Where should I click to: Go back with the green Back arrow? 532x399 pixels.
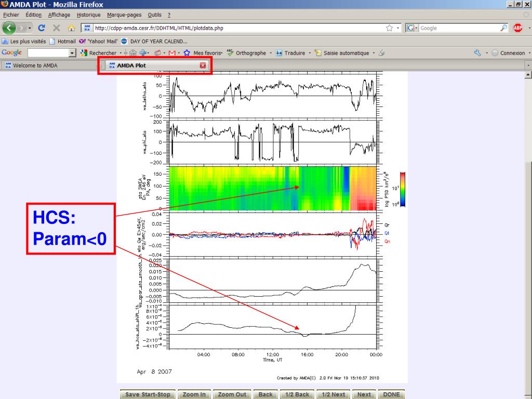tap(9, 28)
